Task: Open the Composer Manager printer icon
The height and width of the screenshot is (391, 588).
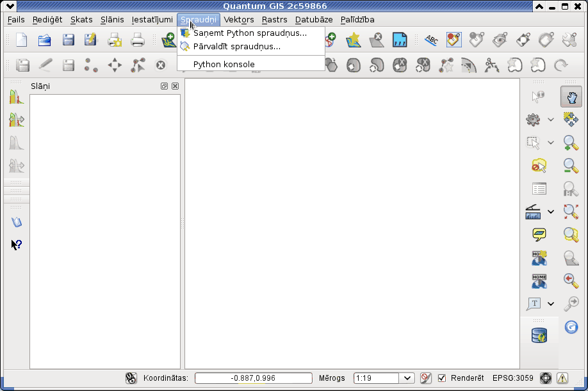Action: (x=138, y=40)
